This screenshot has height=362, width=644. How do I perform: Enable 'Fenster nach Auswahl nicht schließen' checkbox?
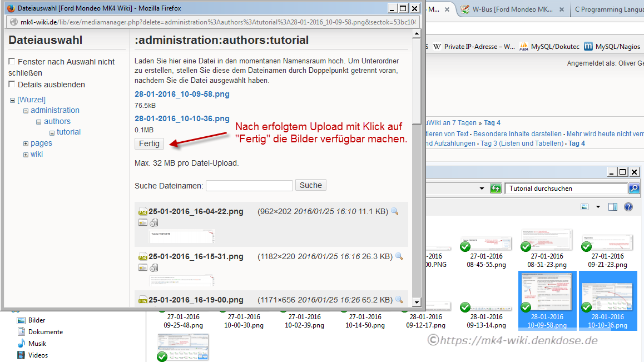coord(12,62)
